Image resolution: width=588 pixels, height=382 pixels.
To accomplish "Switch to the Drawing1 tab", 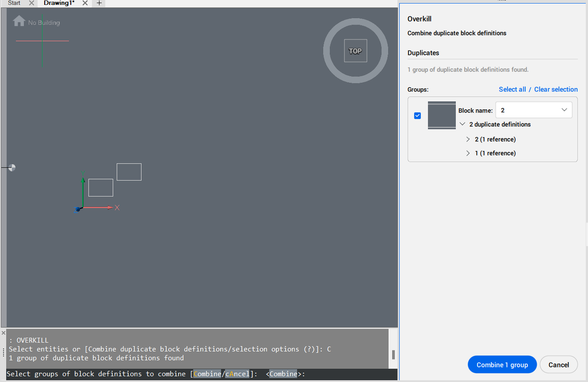I will click(x=59, y=3).
